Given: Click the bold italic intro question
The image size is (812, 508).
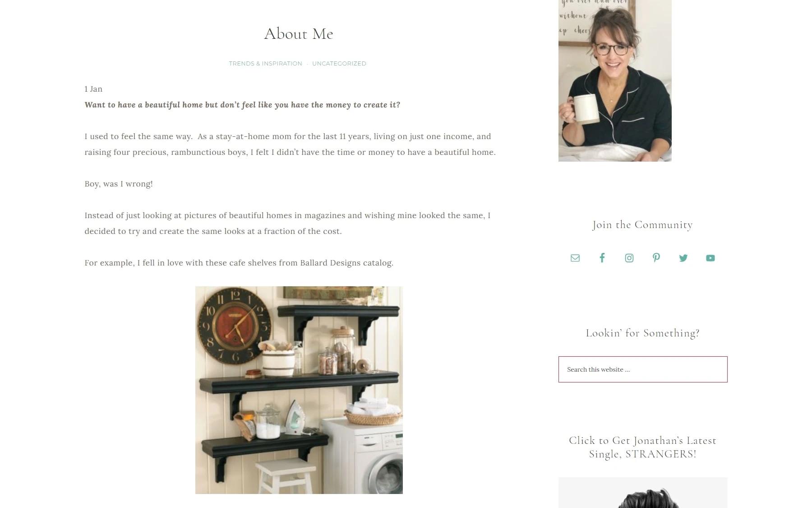Looking at the screenshot, I should click(x=242, y=105).
